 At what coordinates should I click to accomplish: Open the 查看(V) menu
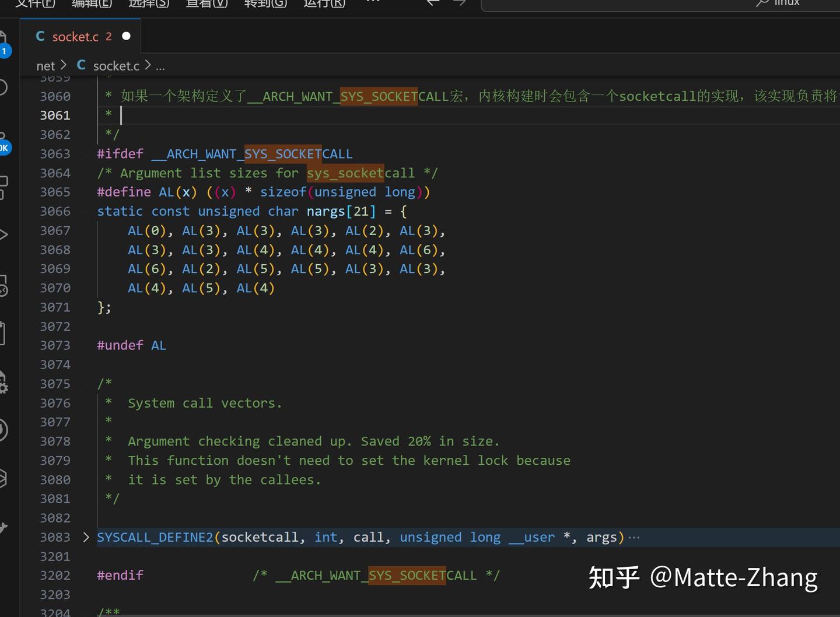[206, 3]
